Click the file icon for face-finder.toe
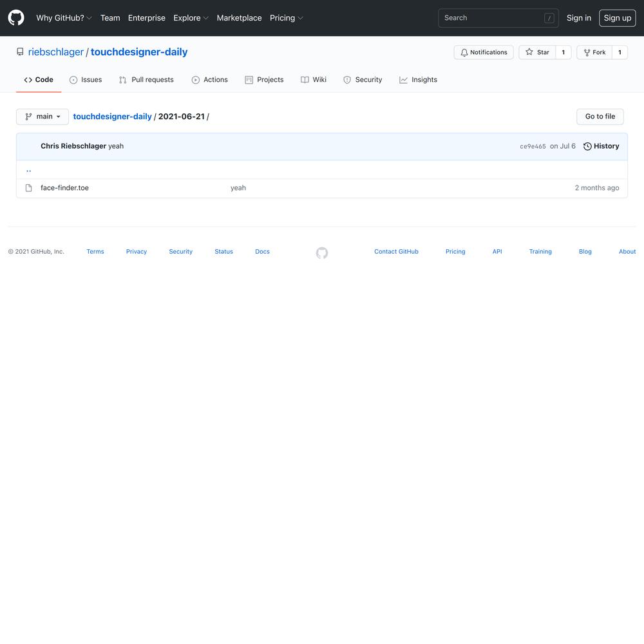Image resolution: width=644 pixels, height=644 pixels. 28,188
